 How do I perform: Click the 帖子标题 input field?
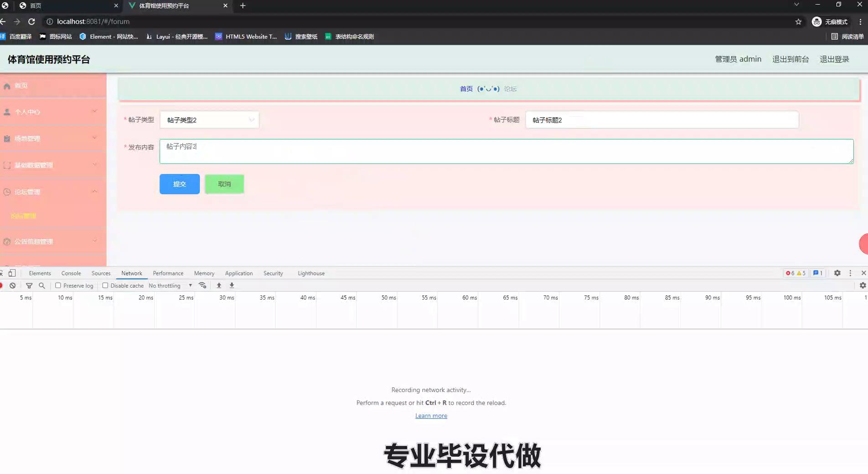[661, 120]
